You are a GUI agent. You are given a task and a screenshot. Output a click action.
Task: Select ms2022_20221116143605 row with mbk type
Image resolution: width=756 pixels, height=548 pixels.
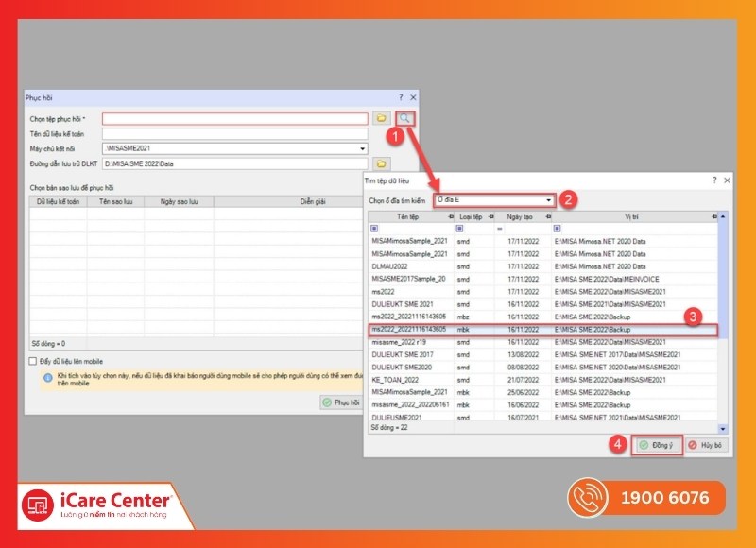[542, 330]
